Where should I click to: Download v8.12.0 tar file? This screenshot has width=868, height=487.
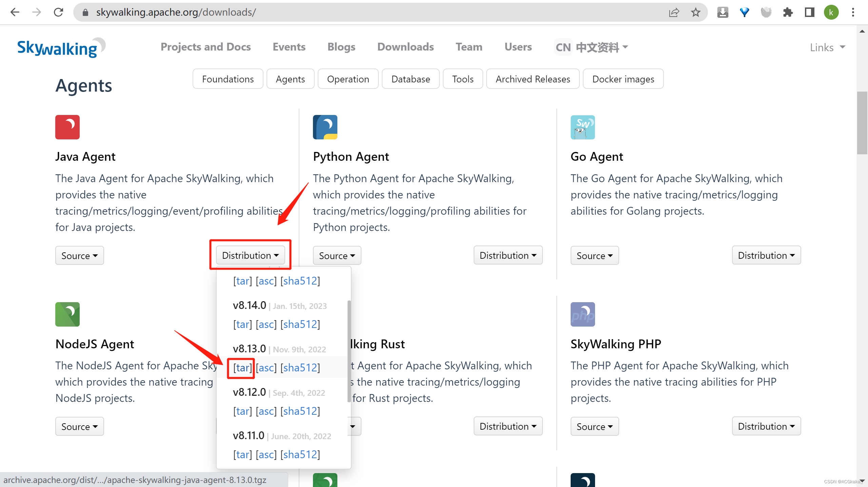pos(242,411)
